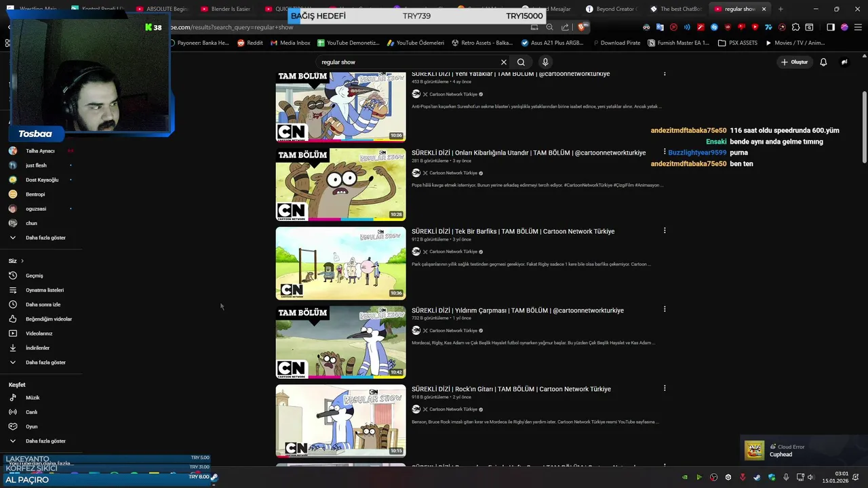The image size is (868, 488).
Task: Play the Tek Bir Barfiks thumbnail
Action: [340, 263]
